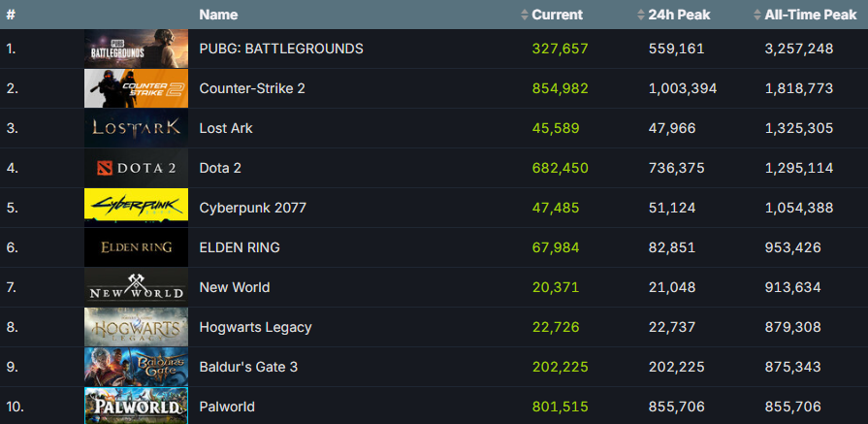
Task: Select current player count 45,589
Action: click(x=556, y=128)
